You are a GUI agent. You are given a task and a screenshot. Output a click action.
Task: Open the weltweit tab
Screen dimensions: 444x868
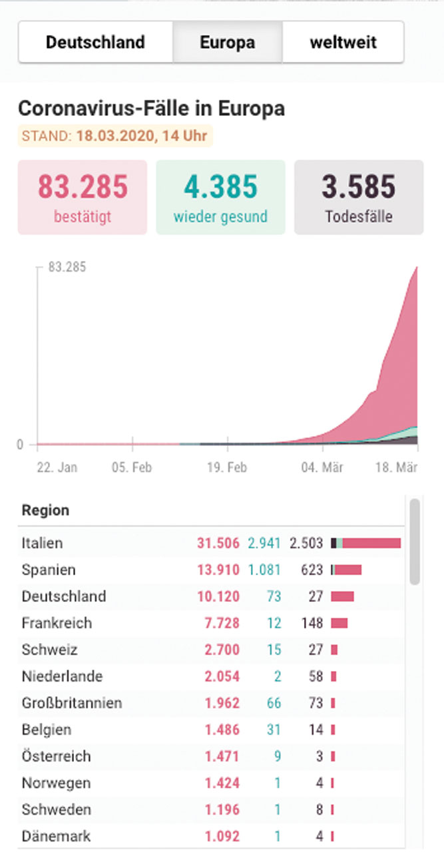click(x=343, y=42)
